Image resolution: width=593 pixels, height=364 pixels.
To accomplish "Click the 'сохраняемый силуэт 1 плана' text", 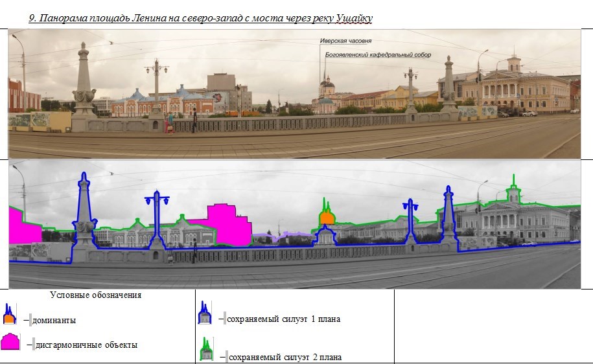I will [285, 319].
